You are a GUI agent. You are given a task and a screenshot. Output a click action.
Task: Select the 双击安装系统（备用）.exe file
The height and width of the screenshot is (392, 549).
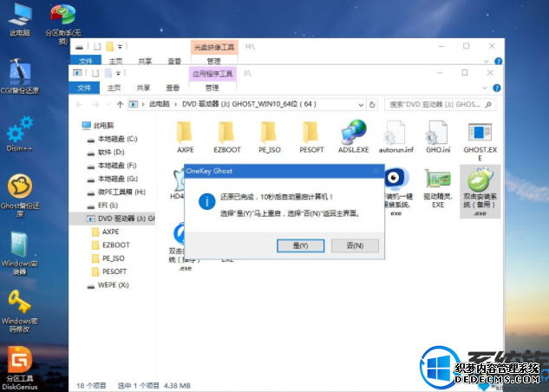click(x=480, y=192)
